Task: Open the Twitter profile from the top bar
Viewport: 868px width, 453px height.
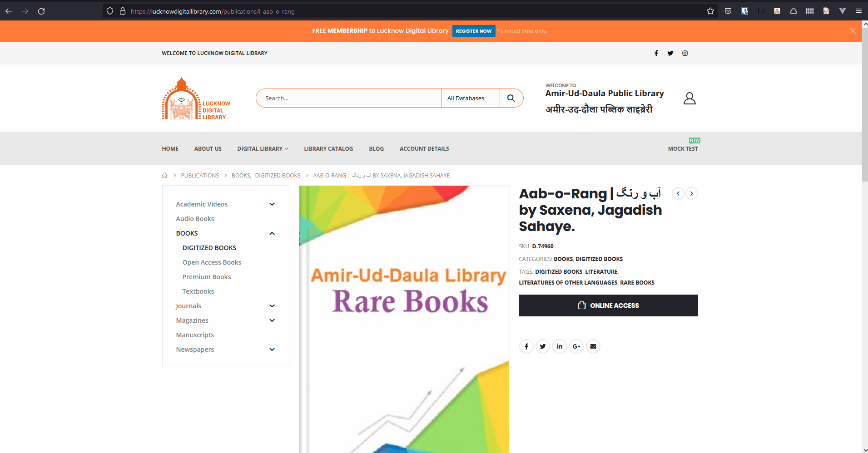Action: coord(670,53)
